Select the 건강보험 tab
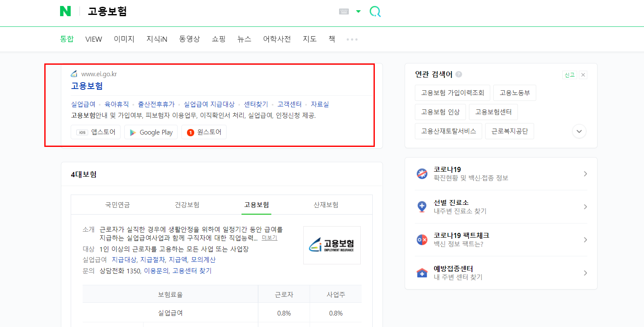The image size is (644, 327). click(x=187, y=205)
